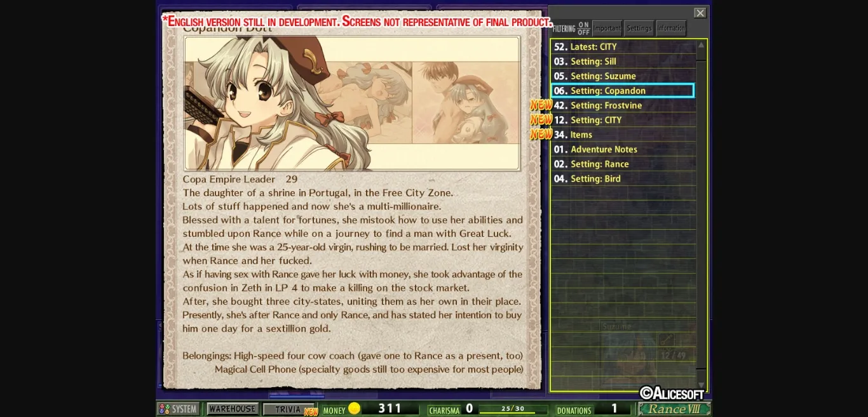Click the NEW badge next to Setting: Frostvine
Screen dimensions: 868x417
pyautogui.click(x=541, y=104)
